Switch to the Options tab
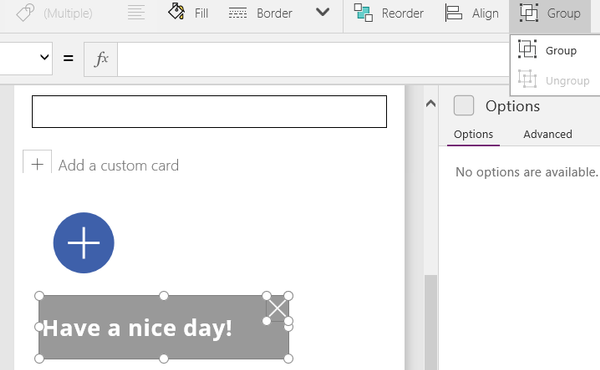Viewport: 600px width, 370px height. (x=473, y=134)
